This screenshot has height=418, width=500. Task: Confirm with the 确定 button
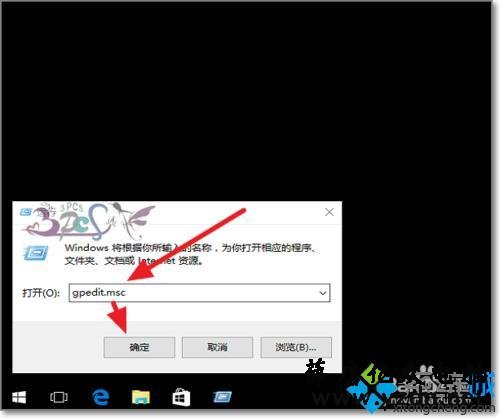(x=139, y=347)
